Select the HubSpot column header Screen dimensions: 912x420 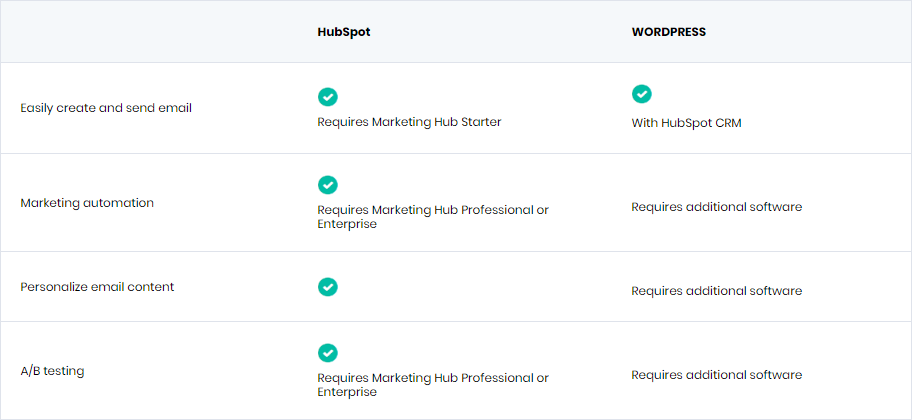point(344,32)
